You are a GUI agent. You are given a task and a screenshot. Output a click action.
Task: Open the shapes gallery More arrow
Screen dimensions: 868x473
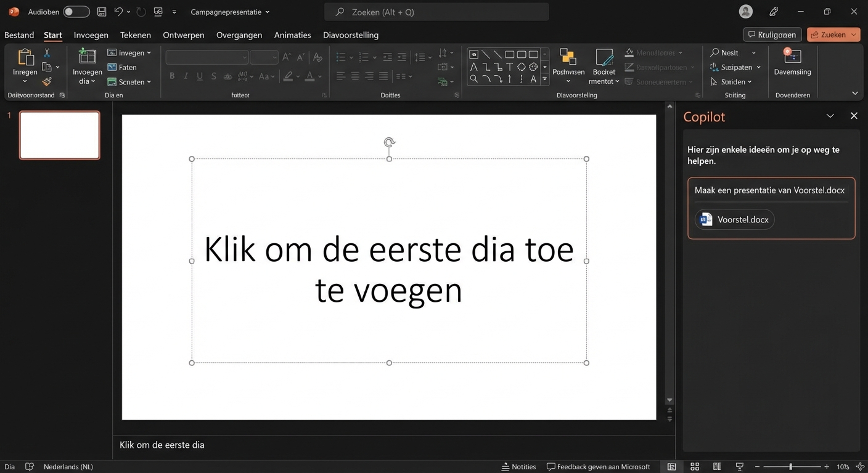tap(544, 79)
